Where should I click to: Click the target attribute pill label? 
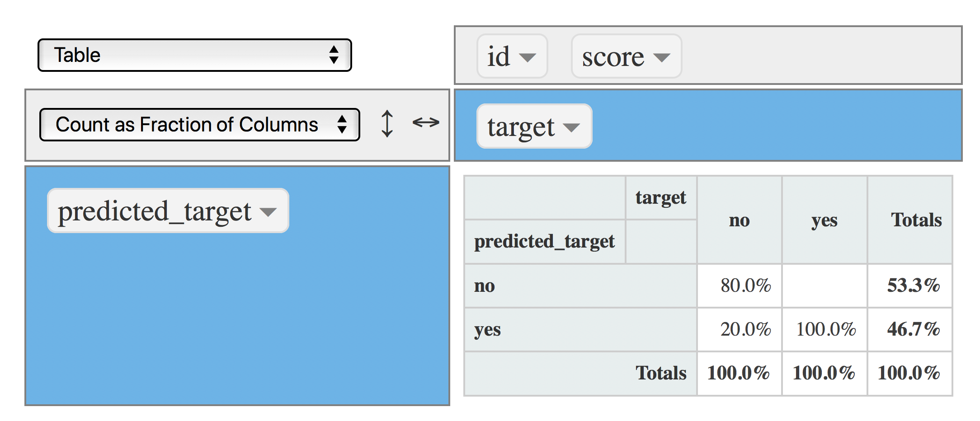click(521, 127)
